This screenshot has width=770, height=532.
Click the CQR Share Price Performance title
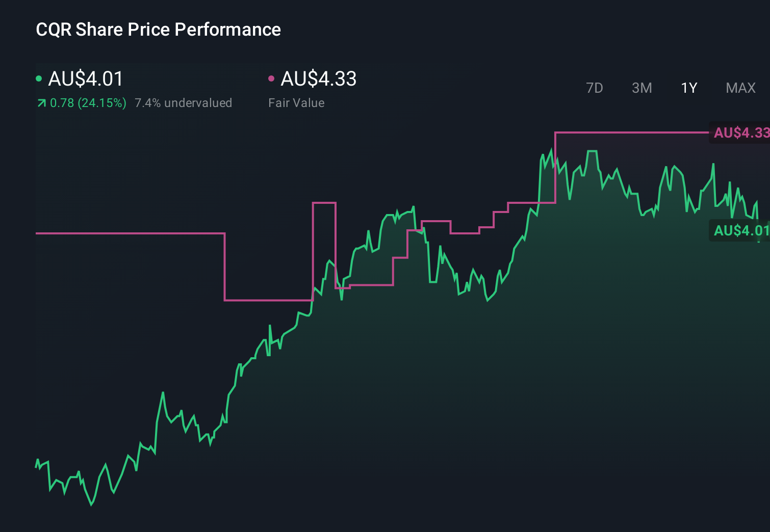pyautogui.click(x=158, y=30)
